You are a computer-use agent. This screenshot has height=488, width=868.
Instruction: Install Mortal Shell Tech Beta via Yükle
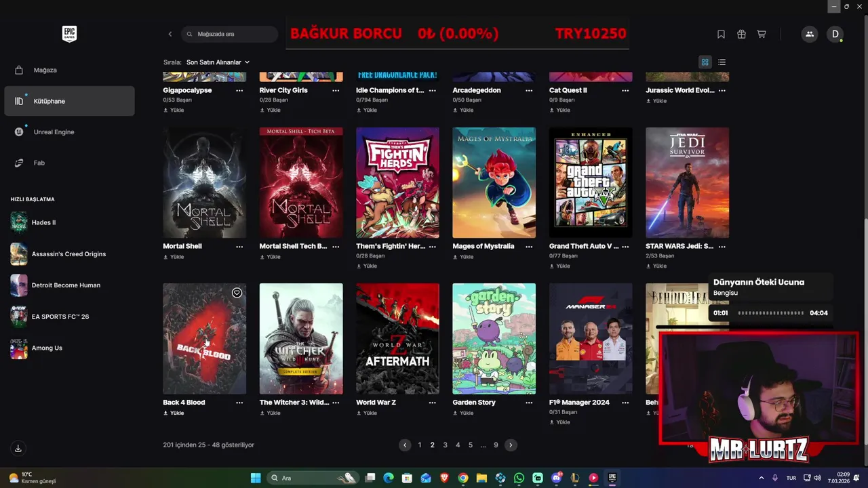(270, 257)
